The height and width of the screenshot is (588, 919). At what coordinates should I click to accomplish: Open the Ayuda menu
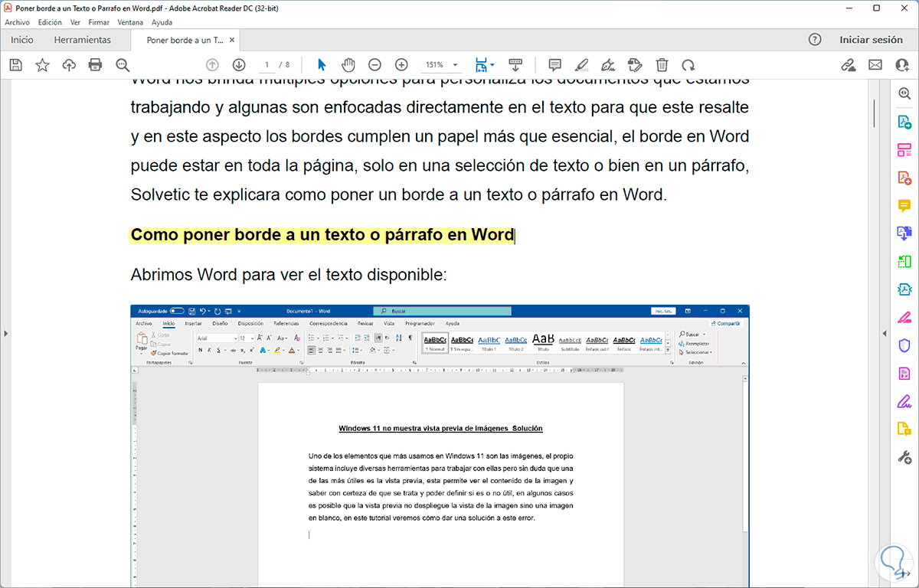click(x=162, y=22)
